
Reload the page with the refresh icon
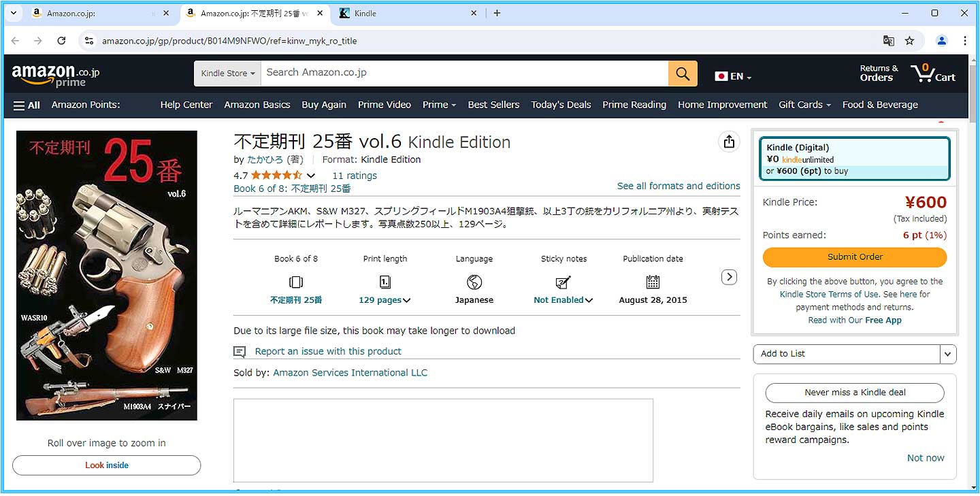click(x=61, y=41)
